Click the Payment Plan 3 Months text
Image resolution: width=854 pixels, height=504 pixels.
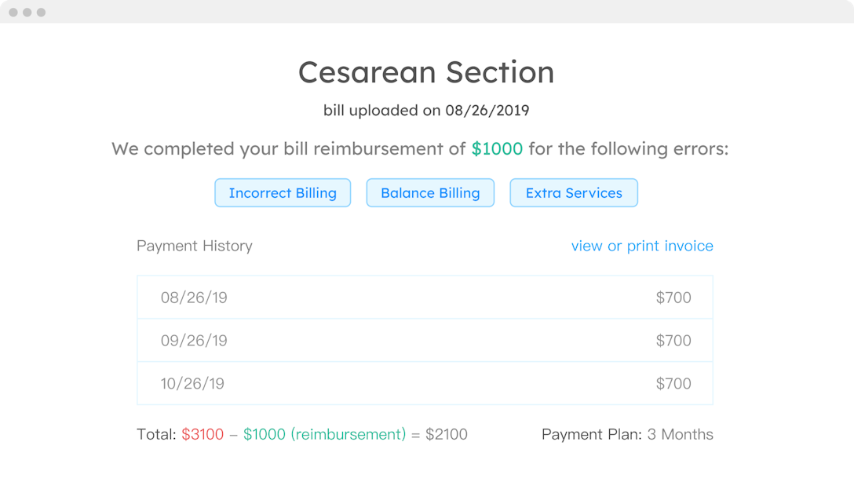[627, 434]
